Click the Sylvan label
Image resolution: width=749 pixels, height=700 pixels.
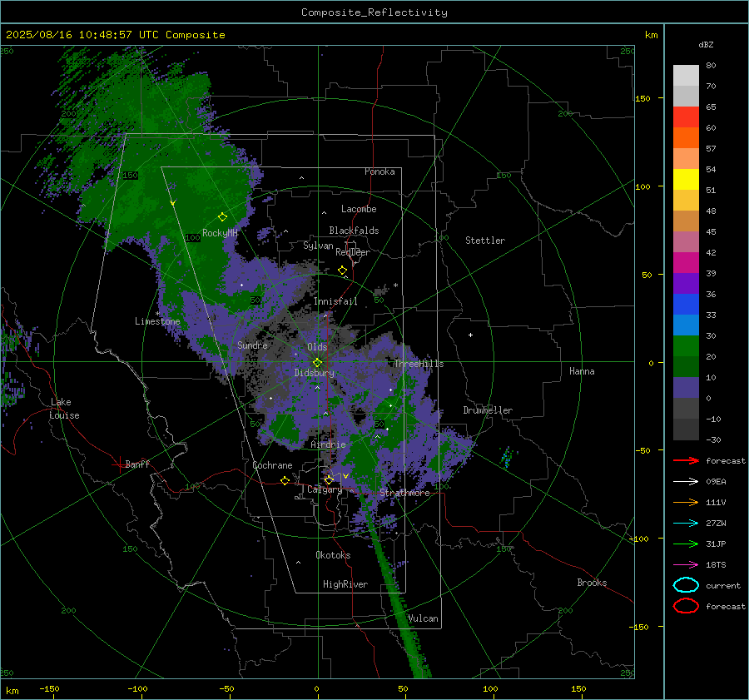318,246
